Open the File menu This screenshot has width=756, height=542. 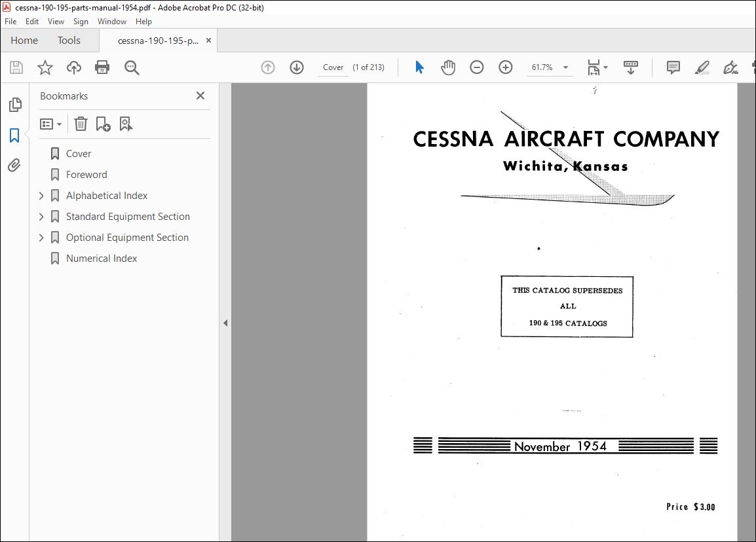click(10, 22)
